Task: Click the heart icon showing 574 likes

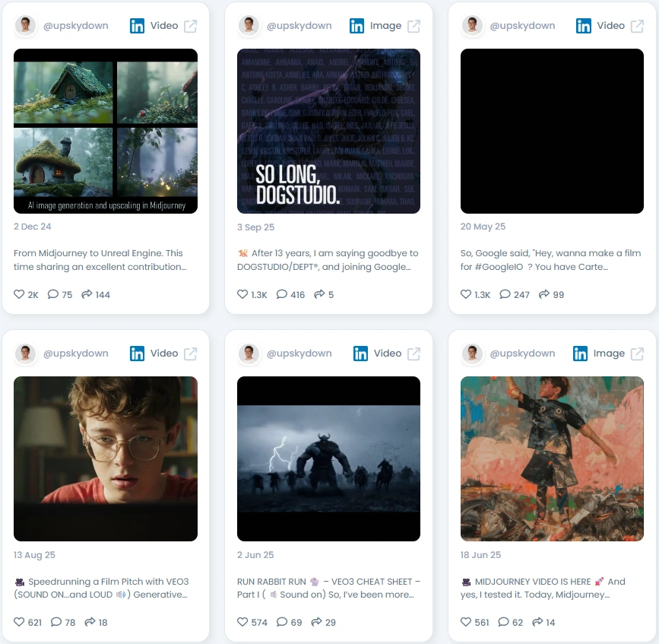Action: coord(242,622)
